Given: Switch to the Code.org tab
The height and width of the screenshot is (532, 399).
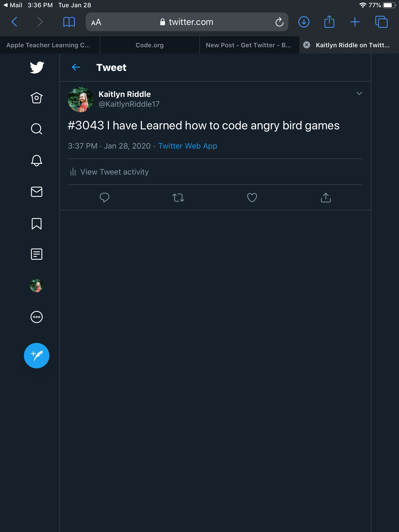Looking at the screenshot, I should click(150, 45).
